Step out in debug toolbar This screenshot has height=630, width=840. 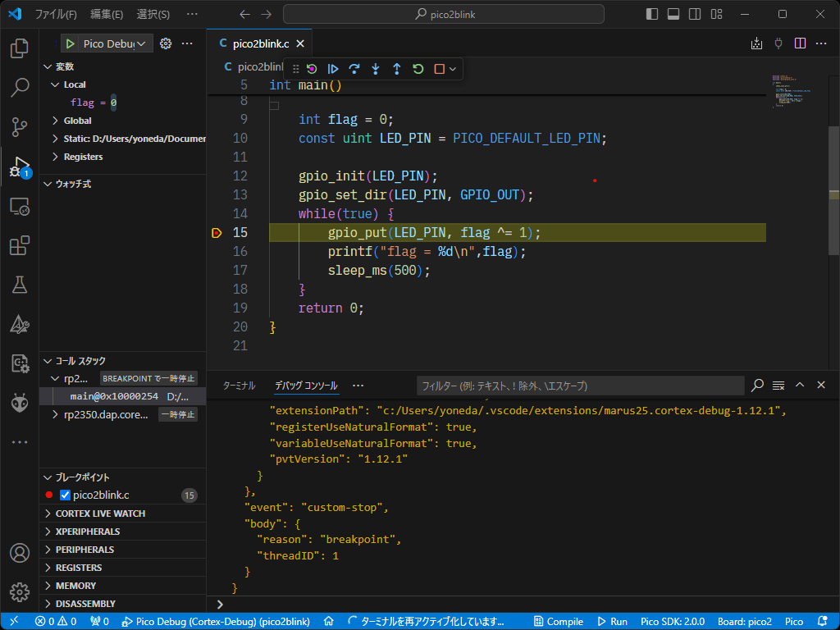pos(396,69)
